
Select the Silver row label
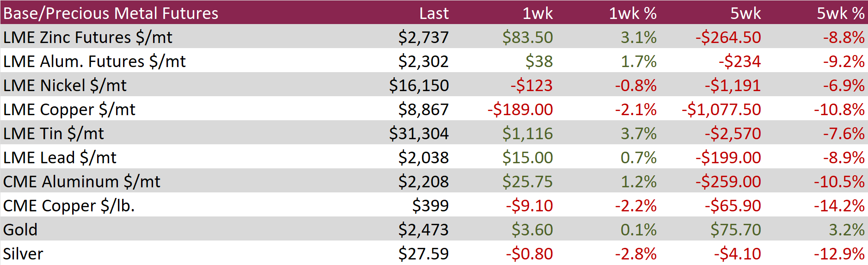[23, 253]
